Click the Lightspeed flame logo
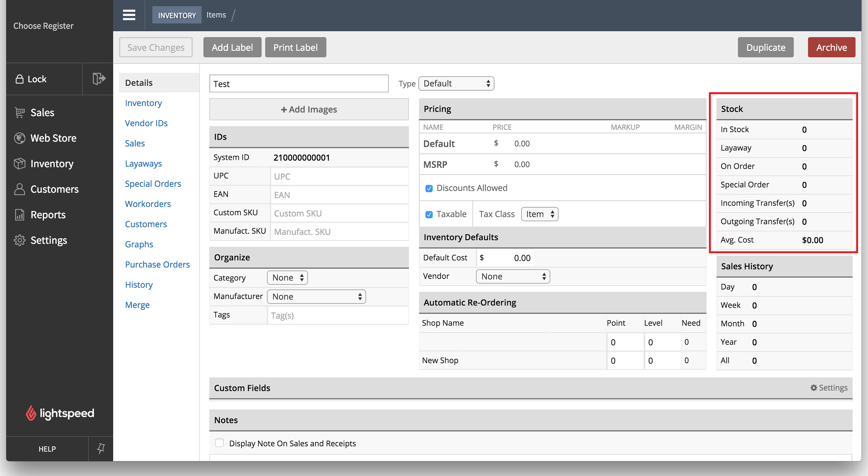This screenshot has height=476, width=868. [31, 413]
